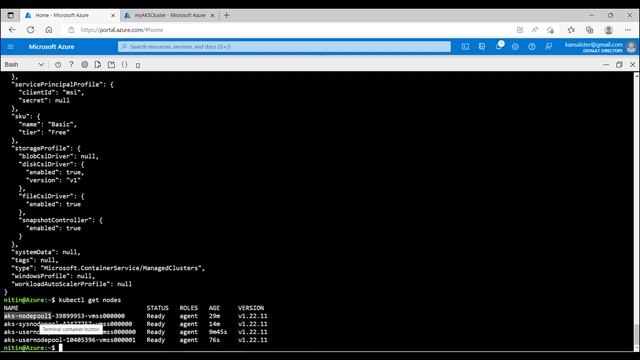Click the "workloadAutoScalerProfile": null line
640x360 pixels.
71,284
